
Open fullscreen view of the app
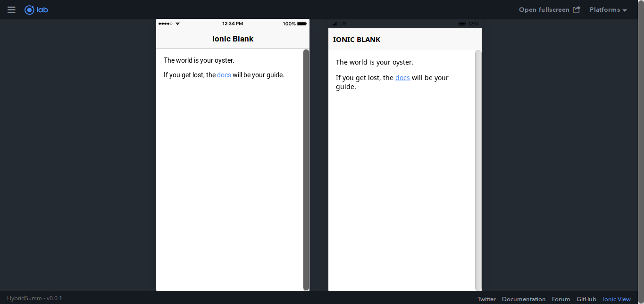[x=550, y=10]
